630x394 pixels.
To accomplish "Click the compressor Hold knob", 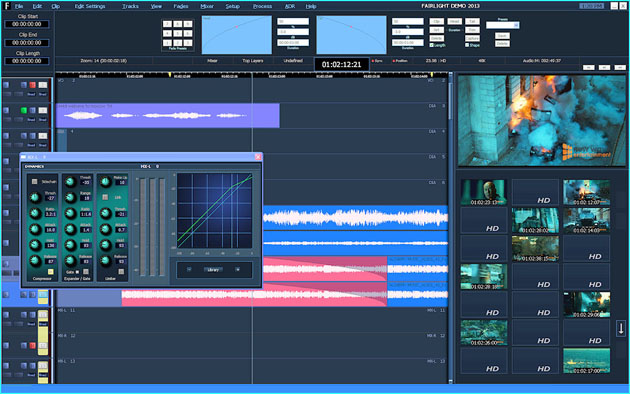I will tap(35, 245).
